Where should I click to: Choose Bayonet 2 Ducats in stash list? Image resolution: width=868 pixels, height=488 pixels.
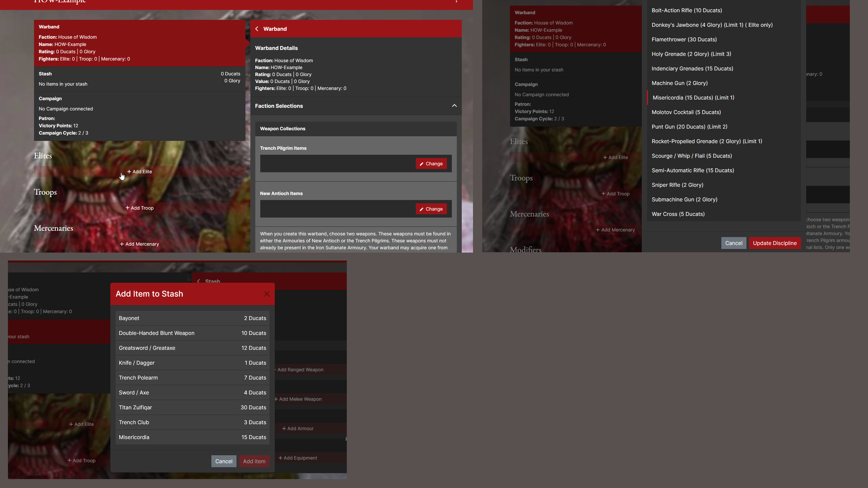pos(193,318)
